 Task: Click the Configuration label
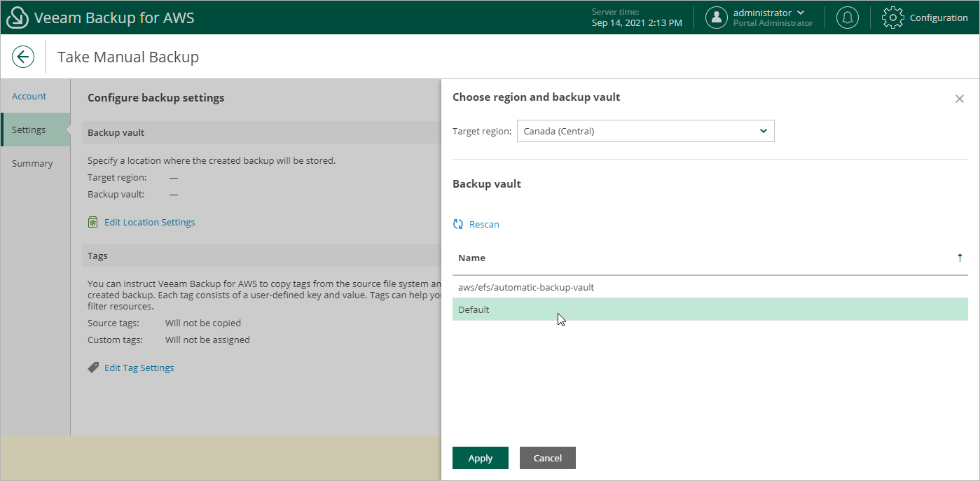(x=939, y=18)
